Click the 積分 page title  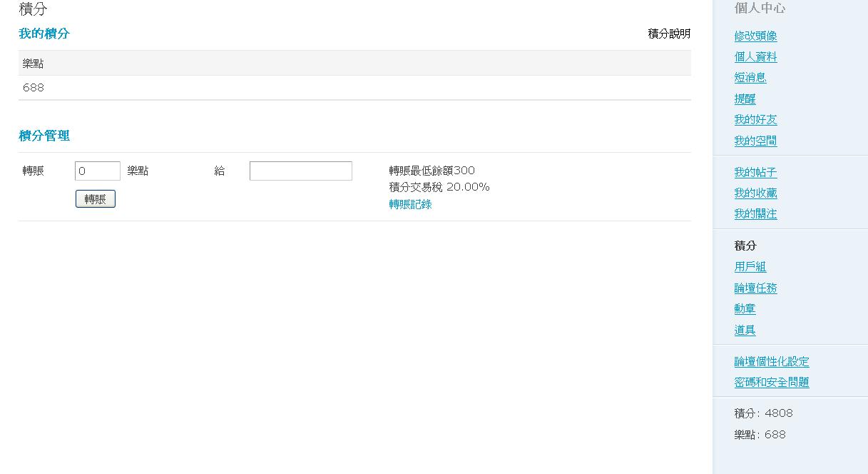coord(33,9)
